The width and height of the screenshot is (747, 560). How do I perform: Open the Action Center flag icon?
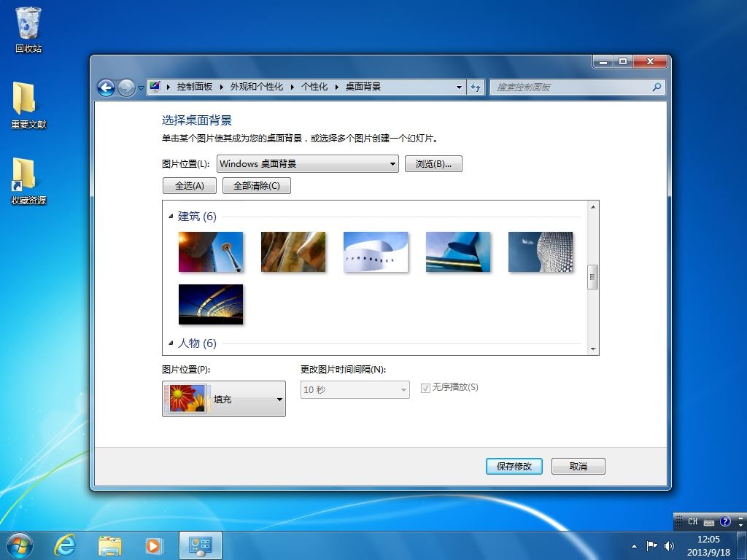[651, 545]
